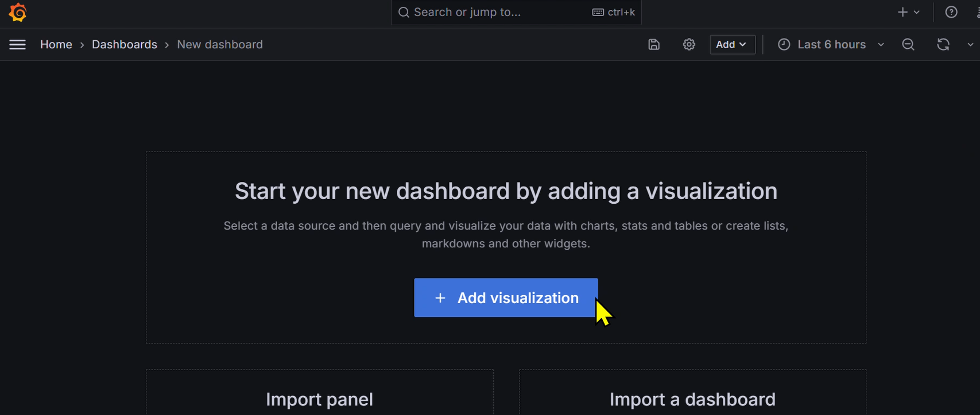
Task: Click the clock icon in time picker
Action: click(784, 45)
